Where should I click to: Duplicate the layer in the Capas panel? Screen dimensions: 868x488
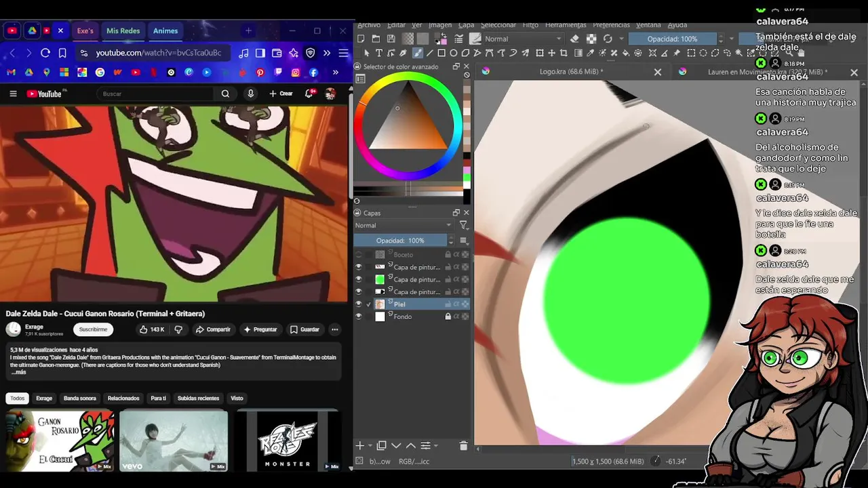pos(382,445)
